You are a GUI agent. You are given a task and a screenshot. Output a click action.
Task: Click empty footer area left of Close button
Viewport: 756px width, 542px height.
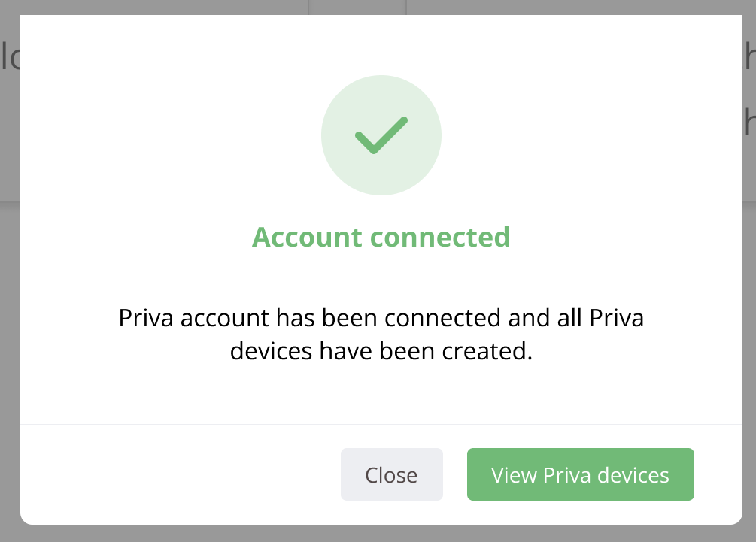(181, 474)
